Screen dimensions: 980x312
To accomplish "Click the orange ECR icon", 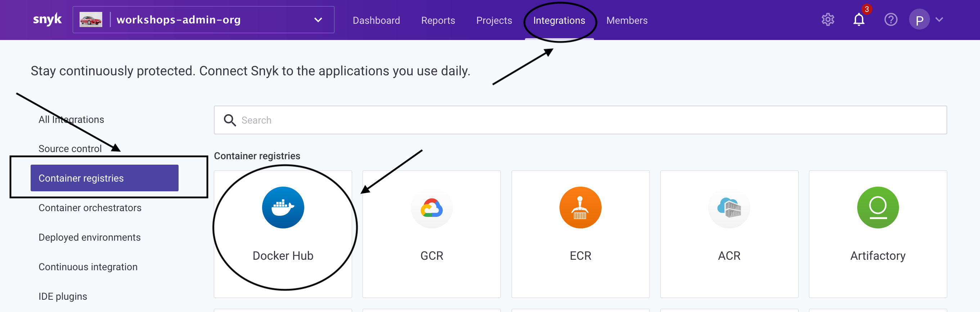I will (580, 208).
